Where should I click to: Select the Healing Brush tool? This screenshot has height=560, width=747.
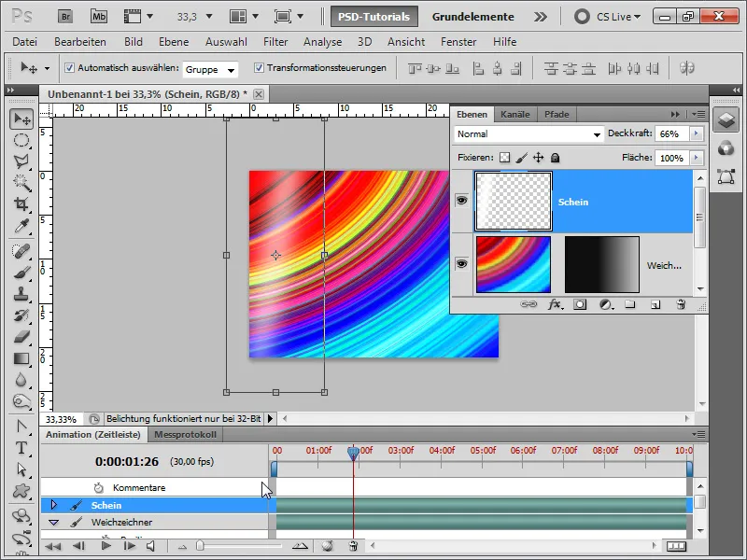point(21,251)
